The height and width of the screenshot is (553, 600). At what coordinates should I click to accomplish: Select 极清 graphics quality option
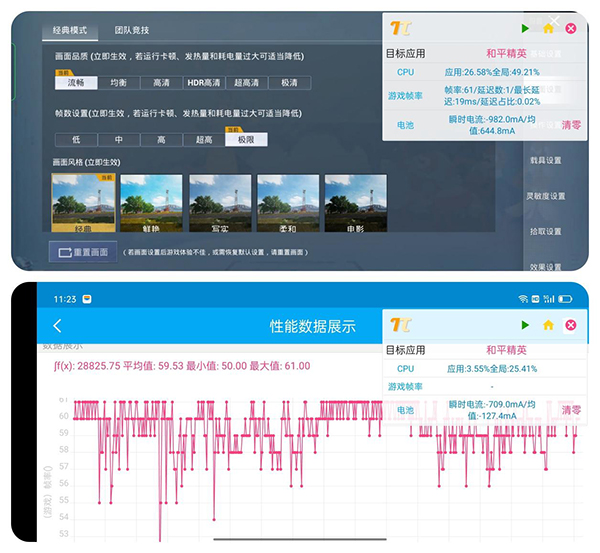[289, 83]
